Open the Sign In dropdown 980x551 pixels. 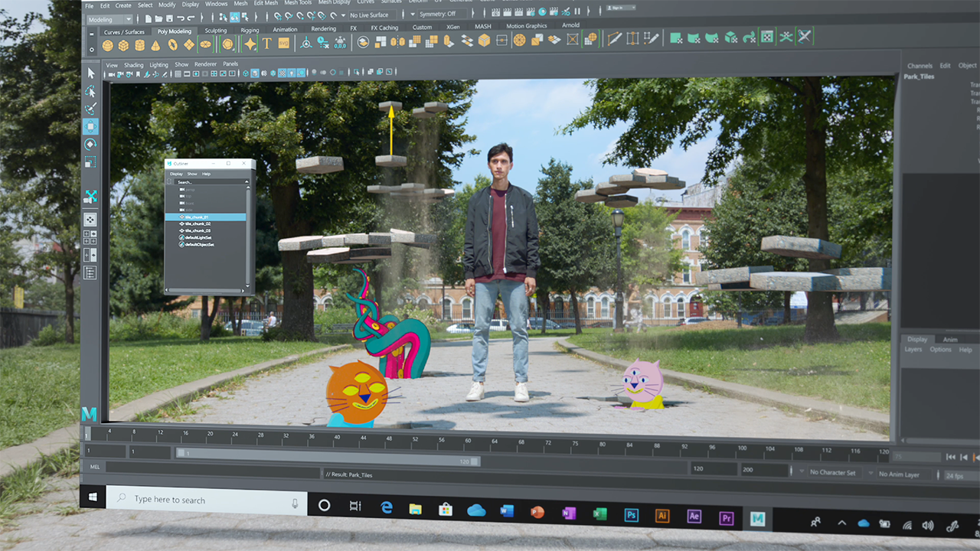pos(620,8)
